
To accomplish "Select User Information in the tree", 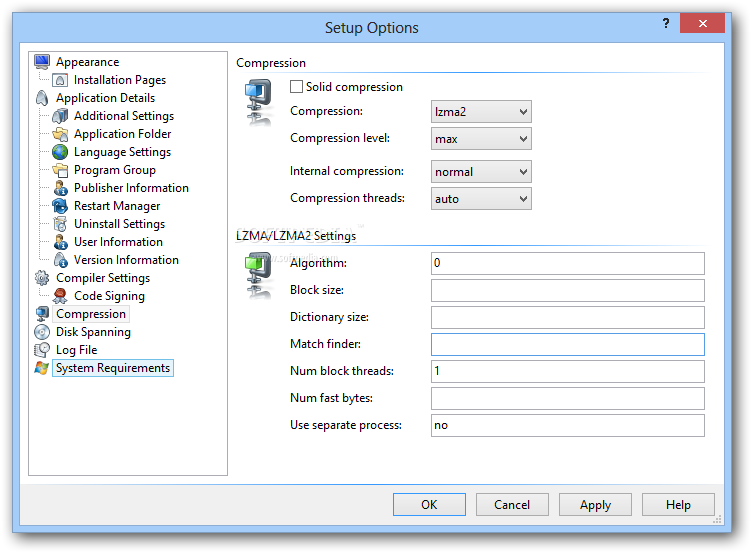I will [118, 242].
